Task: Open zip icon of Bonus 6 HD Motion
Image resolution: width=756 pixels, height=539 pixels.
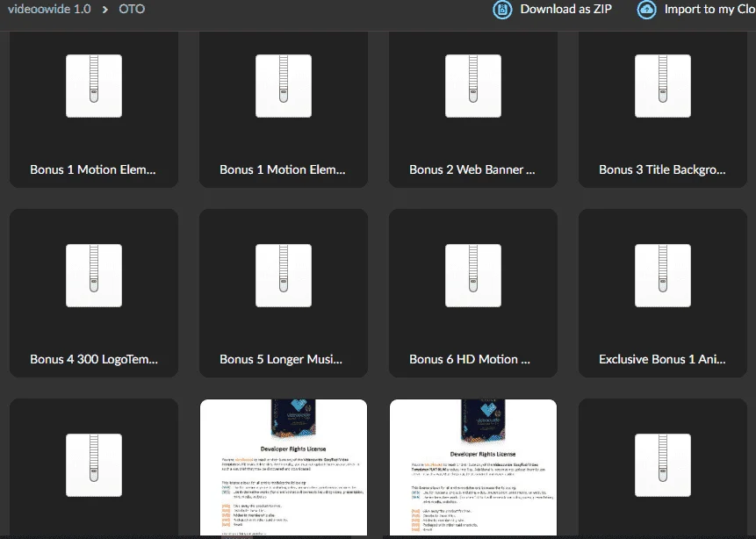Action: pos(473,276)
